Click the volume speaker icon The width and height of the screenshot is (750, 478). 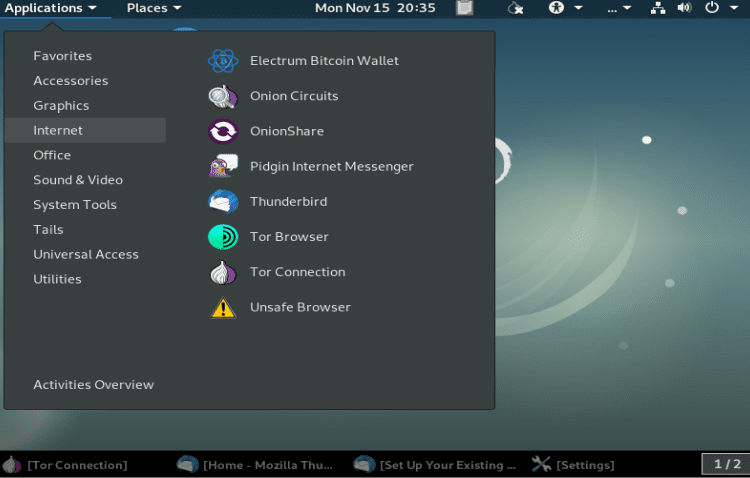tap(684, 8)
